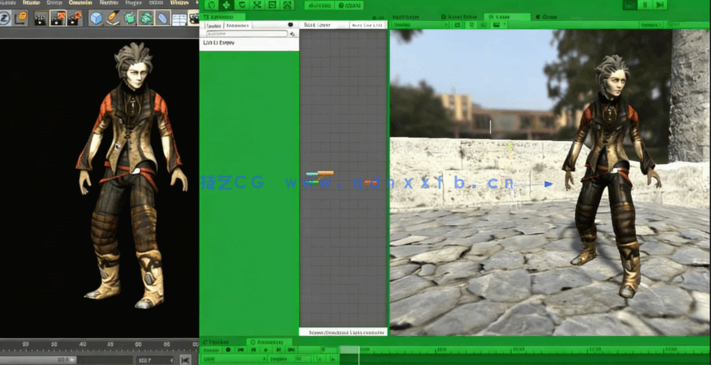
Task: Click the Unity Play button
Action: tap(630, 5)
